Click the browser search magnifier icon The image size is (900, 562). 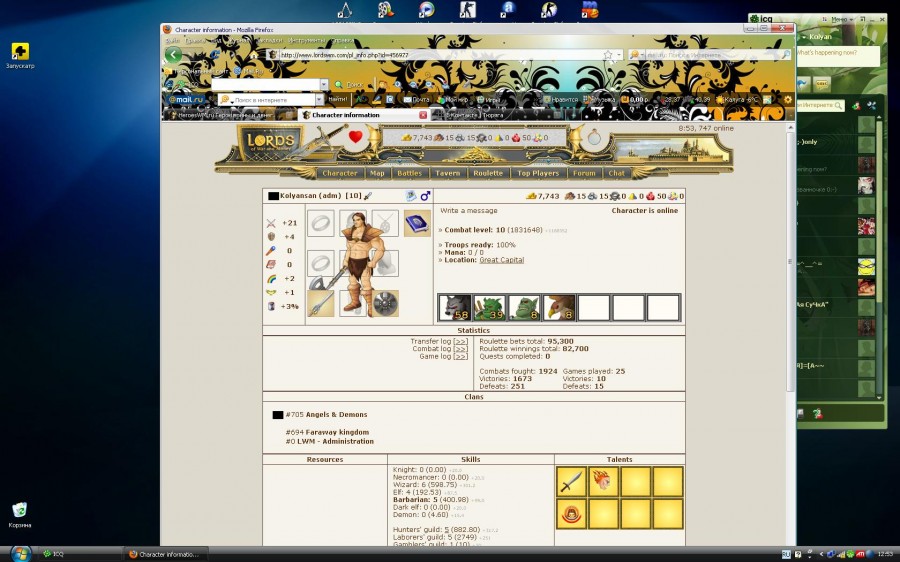[786, 55]
